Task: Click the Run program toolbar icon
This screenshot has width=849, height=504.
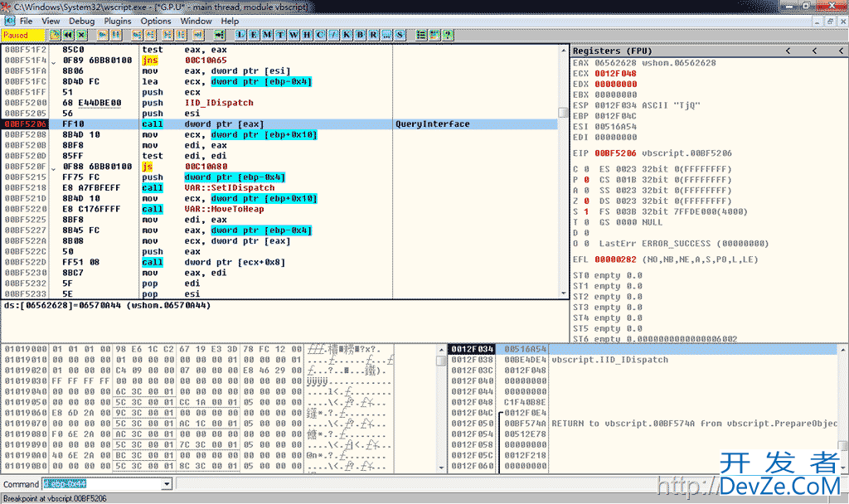Action: click(102, 35)
